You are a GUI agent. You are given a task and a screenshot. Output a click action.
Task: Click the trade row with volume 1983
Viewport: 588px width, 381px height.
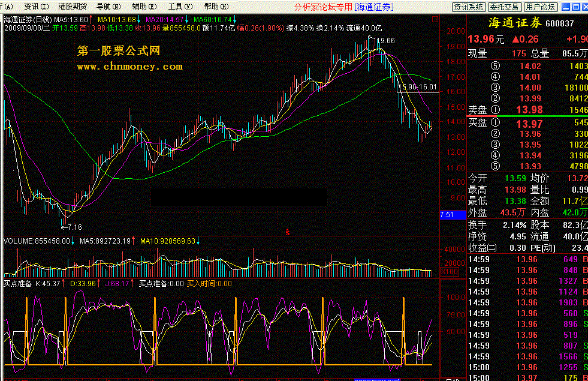528,302
